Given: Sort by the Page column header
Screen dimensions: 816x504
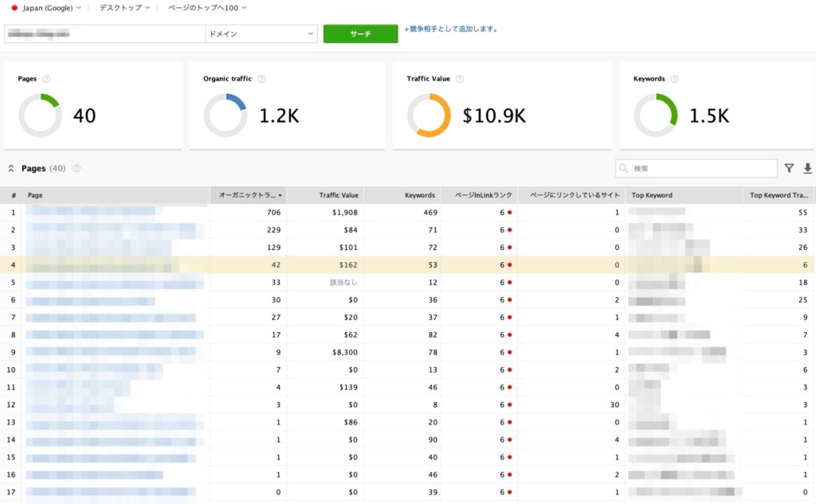Looking at the screenshot, I should pyautogui.click(x=35, y=196).
